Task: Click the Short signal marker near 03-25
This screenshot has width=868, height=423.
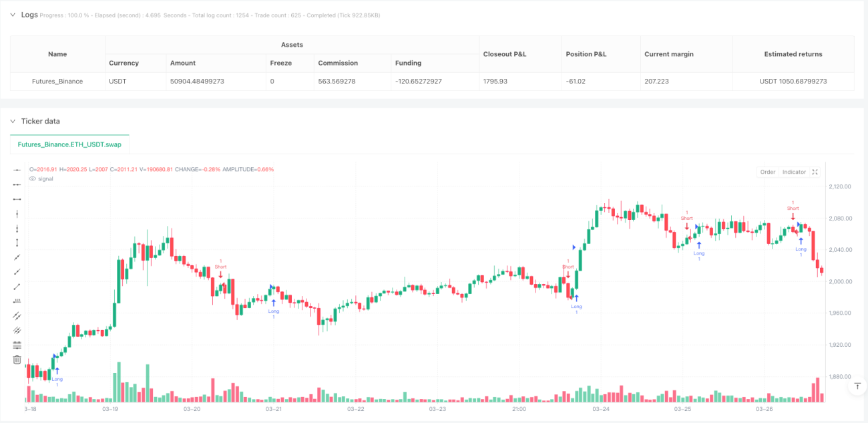Action: coord(687,219)
